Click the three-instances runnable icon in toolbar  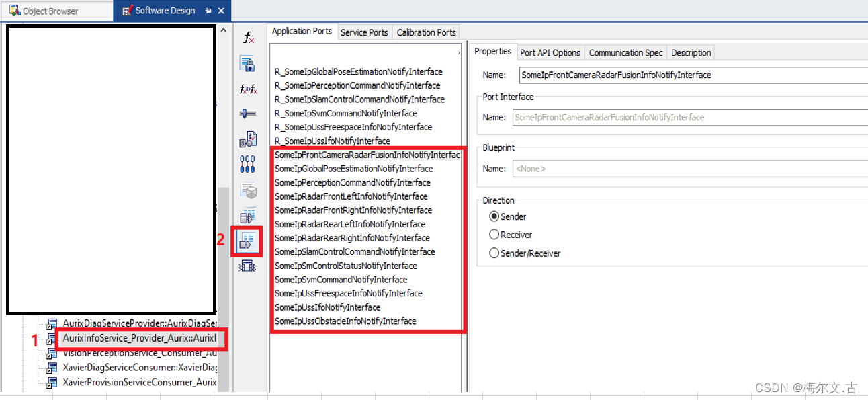[x=247, y=163]
